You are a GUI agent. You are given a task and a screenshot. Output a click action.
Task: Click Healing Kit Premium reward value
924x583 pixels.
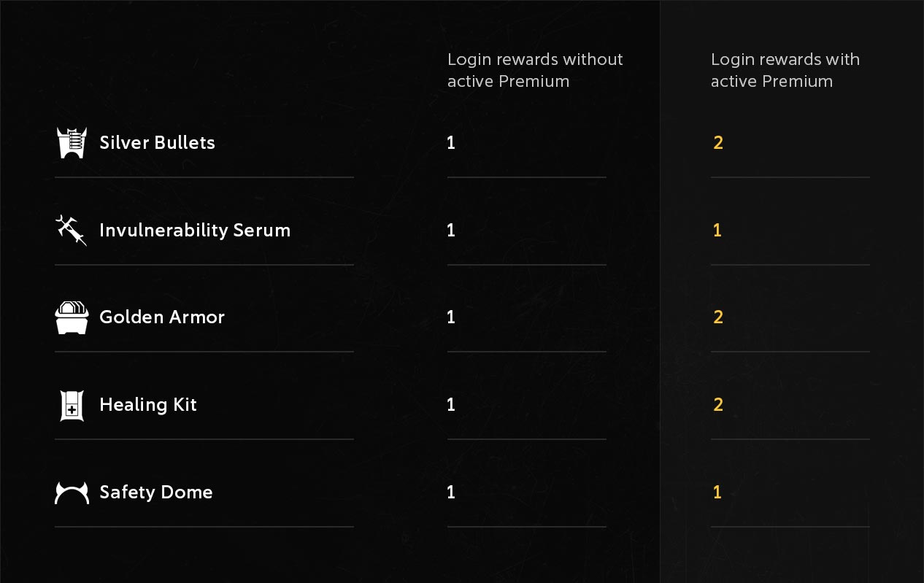(718, 405)
